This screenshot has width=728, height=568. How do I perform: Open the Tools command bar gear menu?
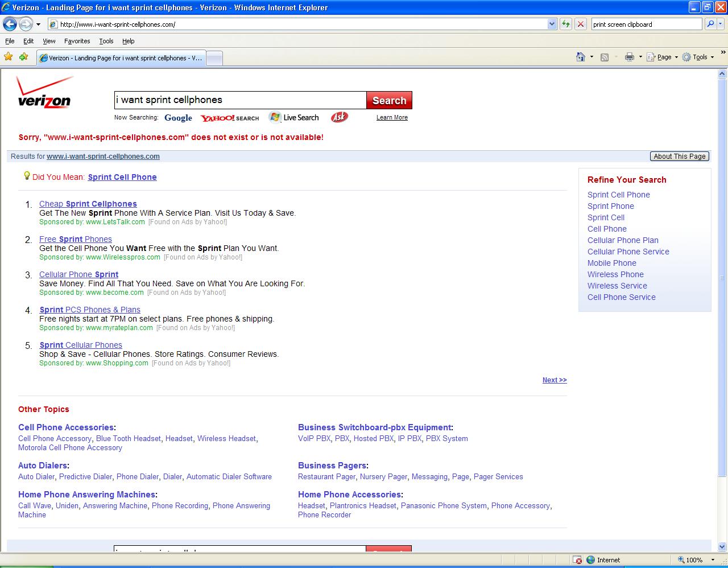point(698,57)
